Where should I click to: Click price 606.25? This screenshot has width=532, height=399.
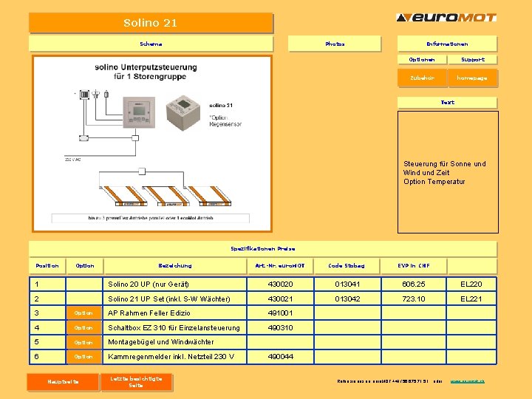[x=414, y=284]
